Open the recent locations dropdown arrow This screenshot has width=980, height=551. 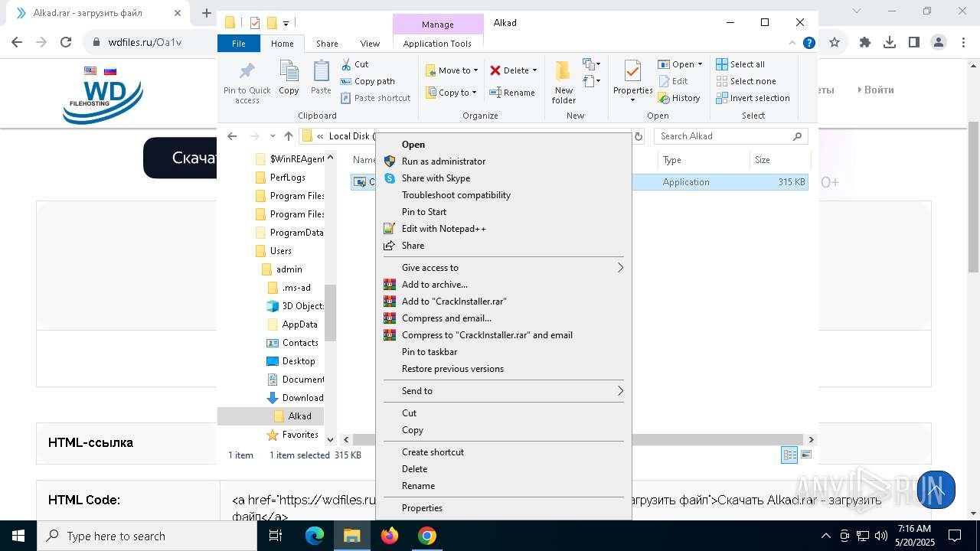[273, 136]
